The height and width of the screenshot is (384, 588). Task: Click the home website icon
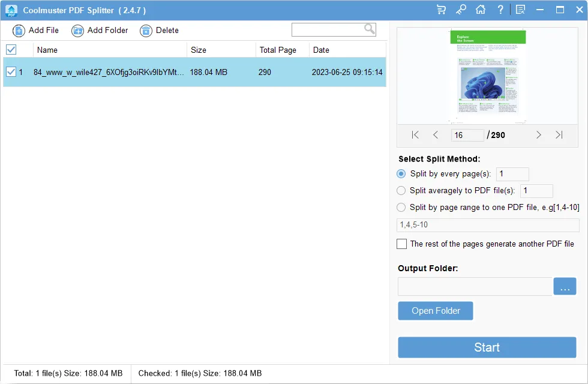click(481, 10)
